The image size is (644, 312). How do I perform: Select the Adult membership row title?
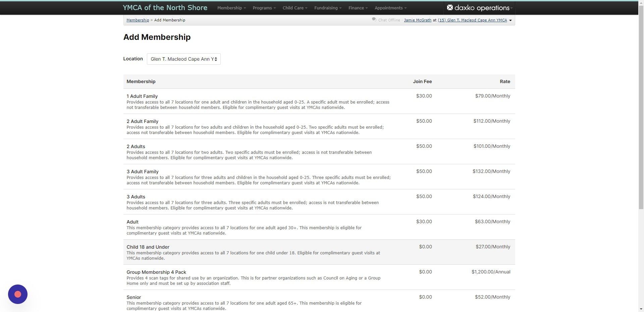tap(132, 222)
